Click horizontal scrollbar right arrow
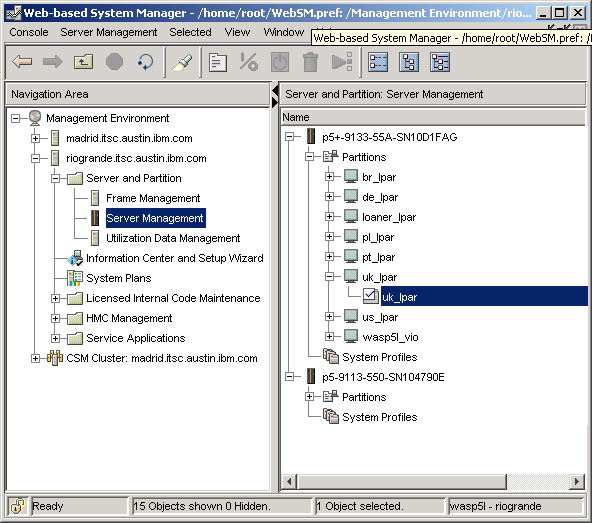The height and width of the screenshot is (523, 592). 577,481
